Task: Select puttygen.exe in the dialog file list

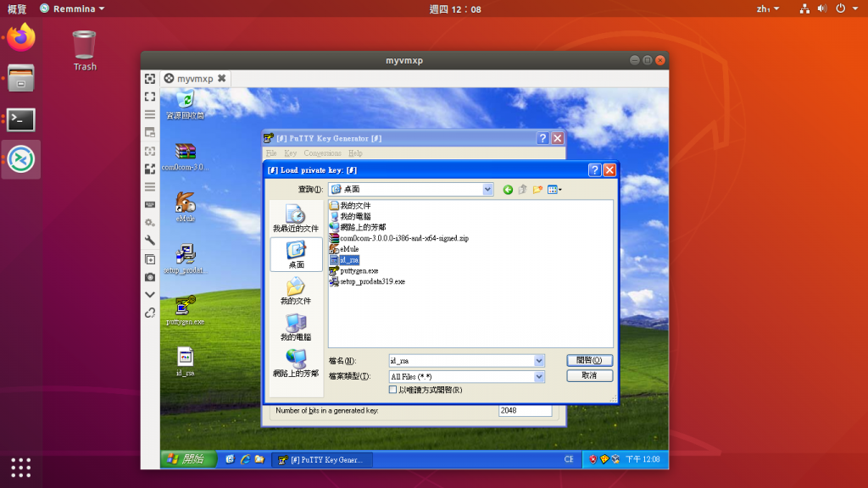Action: [x=353, y=271]
